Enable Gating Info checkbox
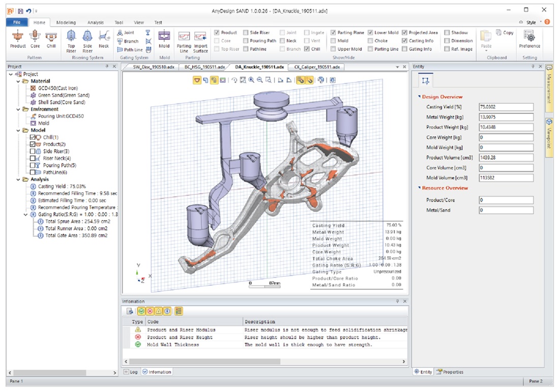Image resolution: width=558 pixels, height=392 pixels. coord(404,49)
